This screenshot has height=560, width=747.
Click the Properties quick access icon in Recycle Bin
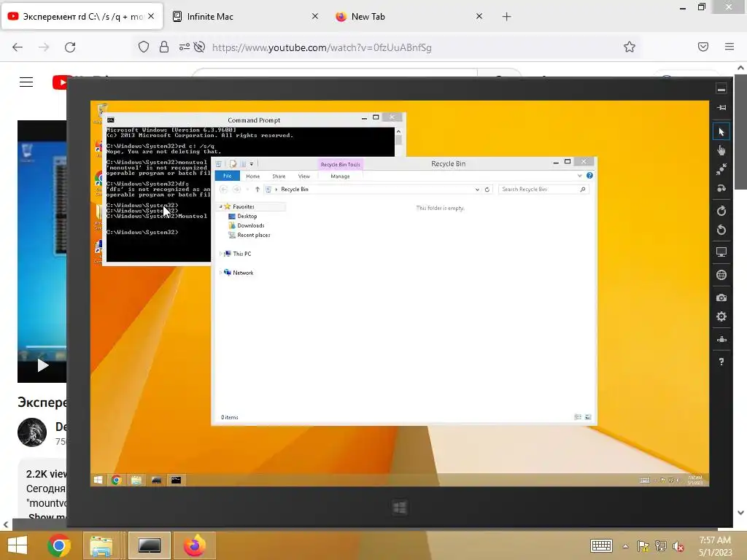pyautogui.click(x=233, y=164)
